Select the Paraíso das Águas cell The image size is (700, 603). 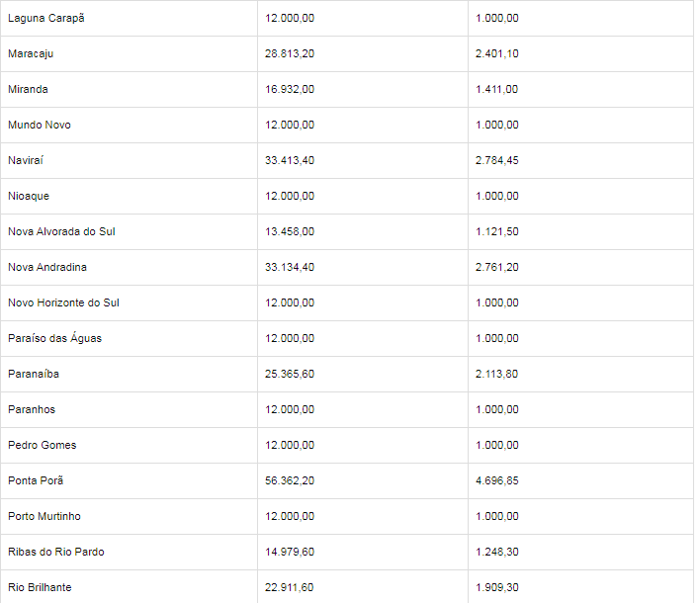(x=54, y=338)
